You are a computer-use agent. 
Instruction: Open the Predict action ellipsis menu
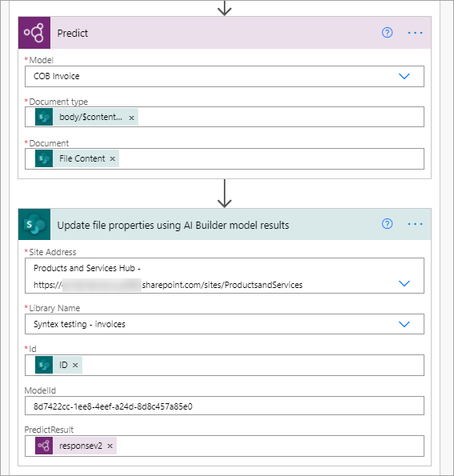click(x=415, y=33)
